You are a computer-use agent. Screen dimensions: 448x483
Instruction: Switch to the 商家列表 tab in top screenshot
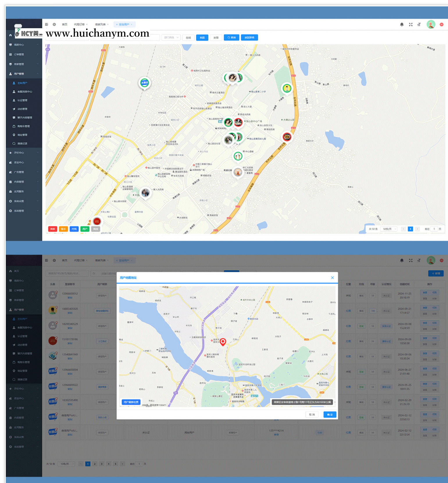(101, 24)
